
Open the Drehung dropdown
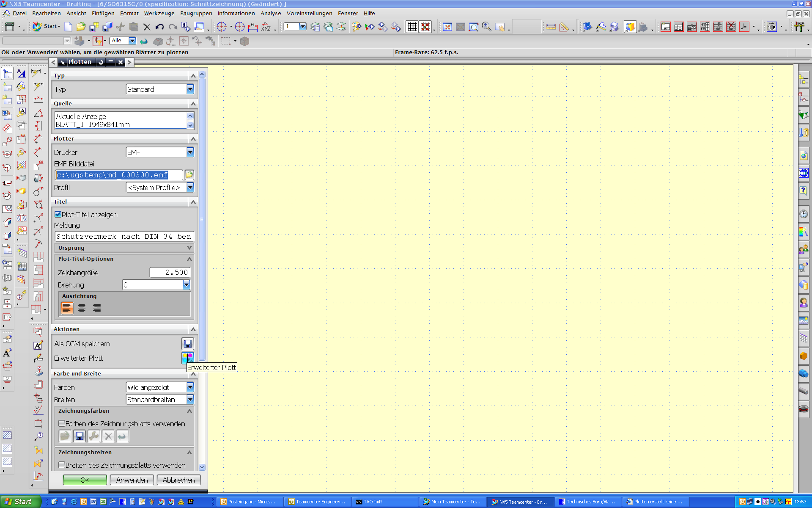pos(186,284)
